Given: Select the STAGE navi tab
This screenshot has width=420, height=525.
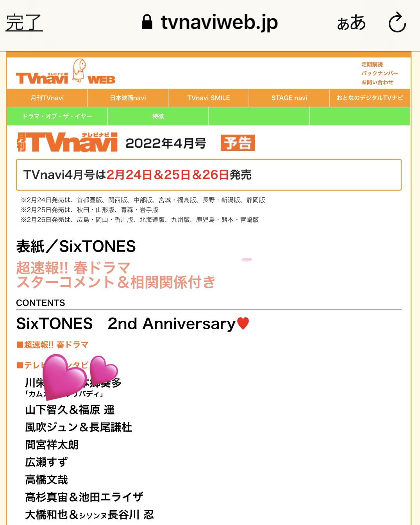Looking at the screenshot, I should pos(289,98).
